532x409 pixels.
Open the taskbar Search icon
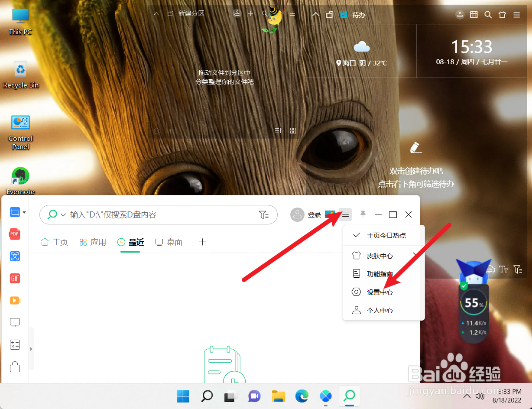pyautogui.click(x=207, y=396)
